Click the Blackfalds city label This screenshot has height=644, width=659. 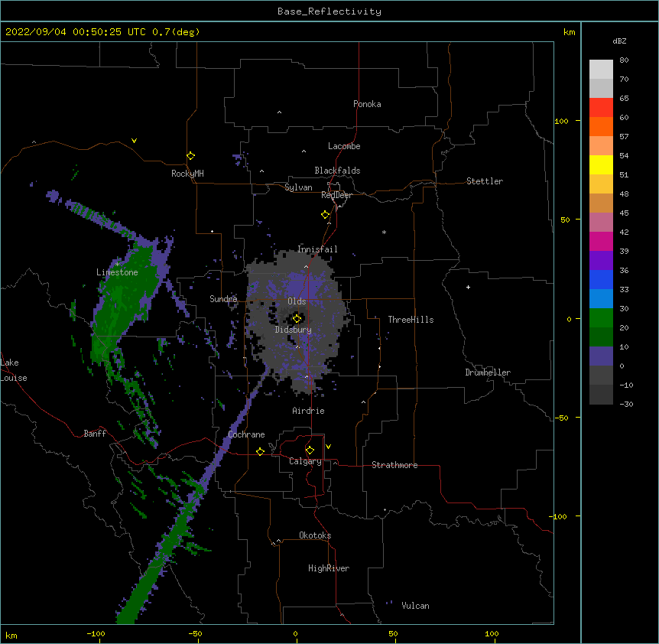point(337,171)
